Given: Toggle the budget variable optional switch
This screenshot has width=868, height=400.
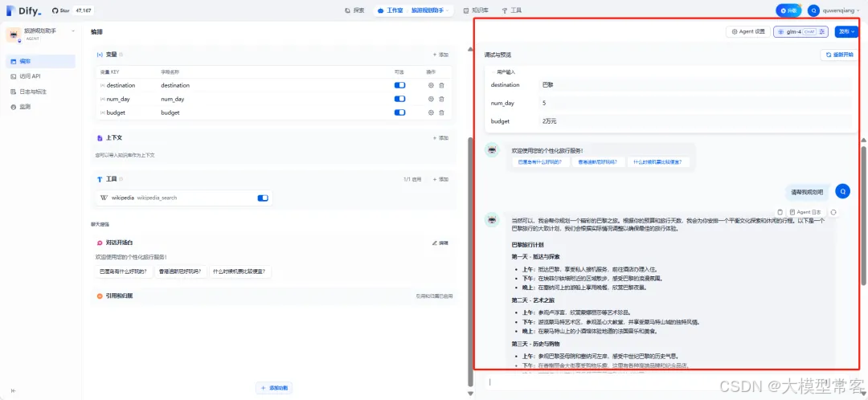Looking at the screenshot, I should 399,112.
